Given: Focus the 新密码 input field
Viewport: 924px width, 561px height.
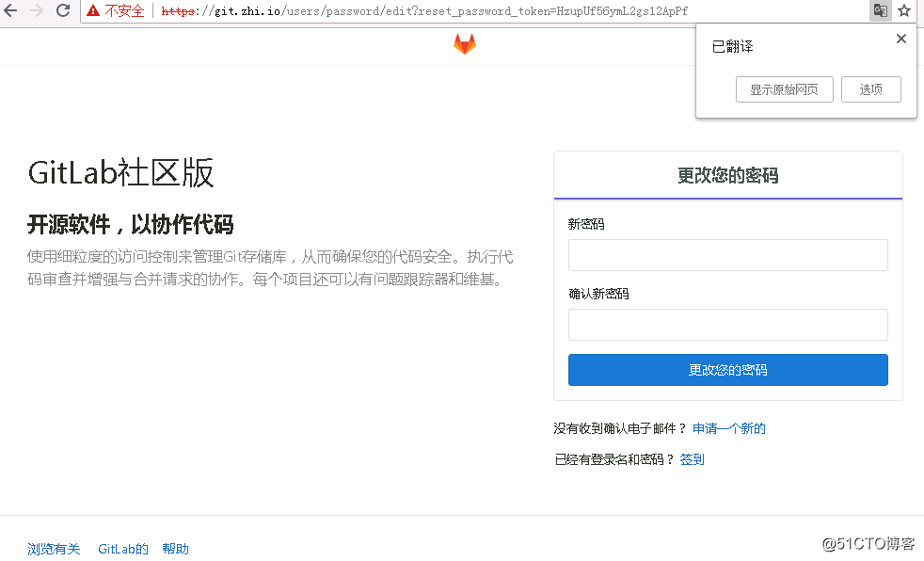Looking at the screenshot, I should click(x=727, y=255).
